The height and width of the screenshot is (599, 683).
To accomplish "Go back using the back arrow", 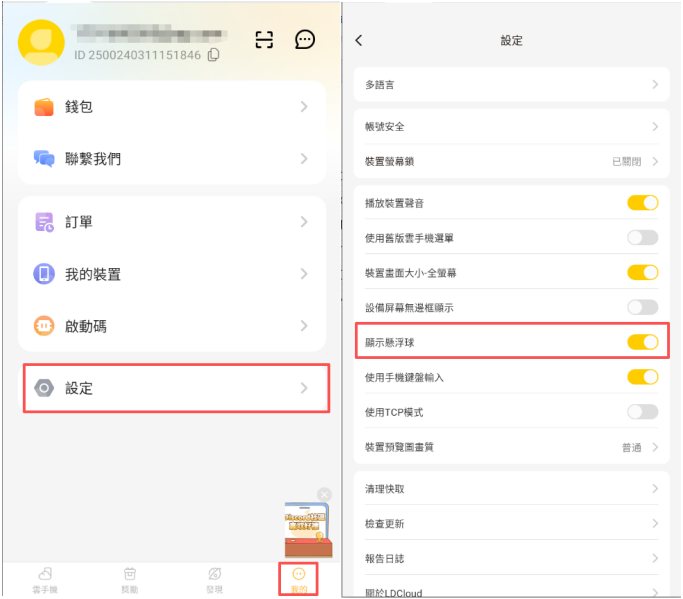I will [359, 41].
